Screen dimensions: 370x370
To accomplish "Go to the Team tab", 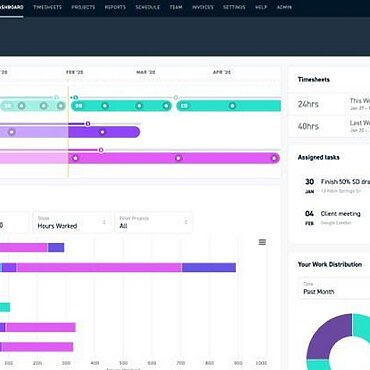I will click(x=176, y=7).
